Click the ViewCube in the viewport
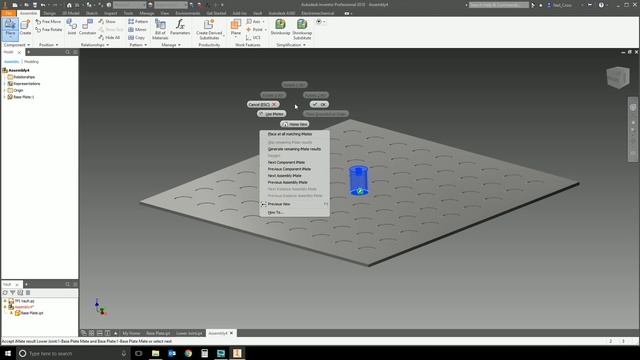The image size is (640, 360). (x=618, y=77)
